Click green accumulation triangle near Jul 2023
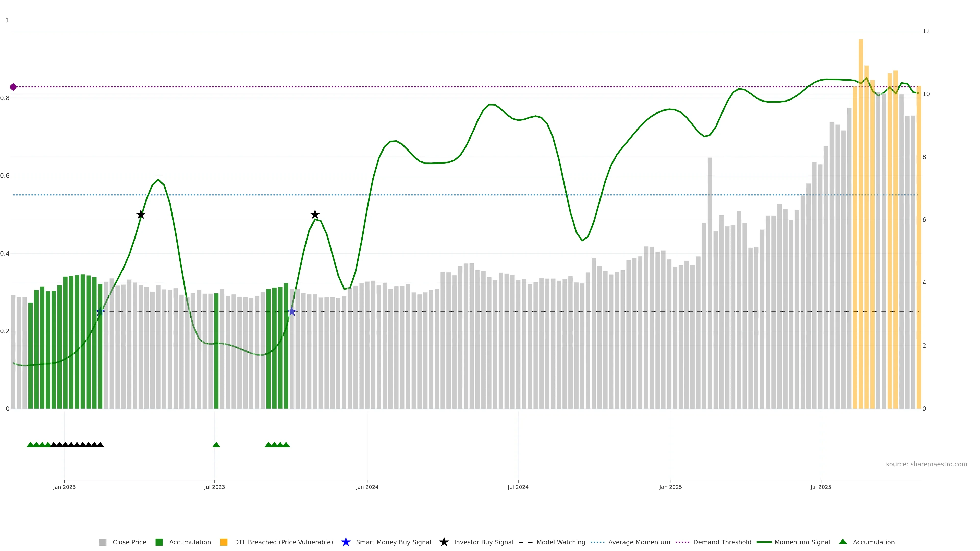 (216, 445)
